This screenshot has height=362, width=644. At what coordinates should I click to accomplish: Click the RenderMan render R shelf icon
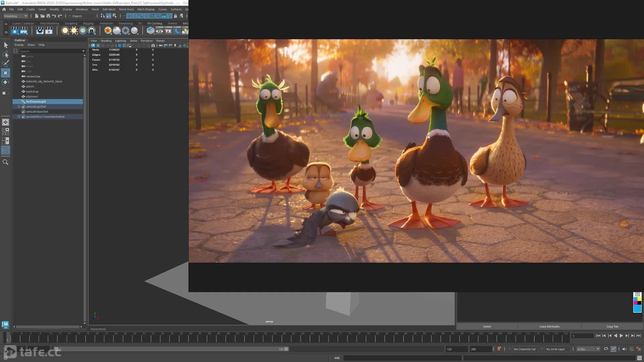(15, 31)
